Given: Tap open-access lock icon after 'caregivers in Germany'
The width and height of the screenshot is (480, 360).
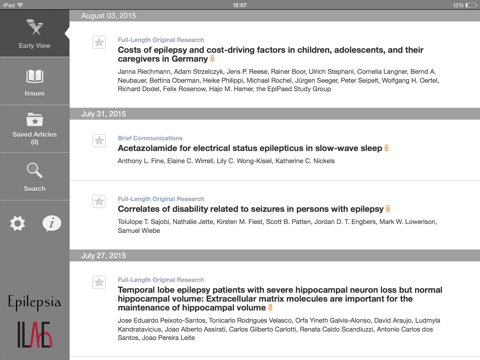Looking at the screenshot, I should pos(212,59).
